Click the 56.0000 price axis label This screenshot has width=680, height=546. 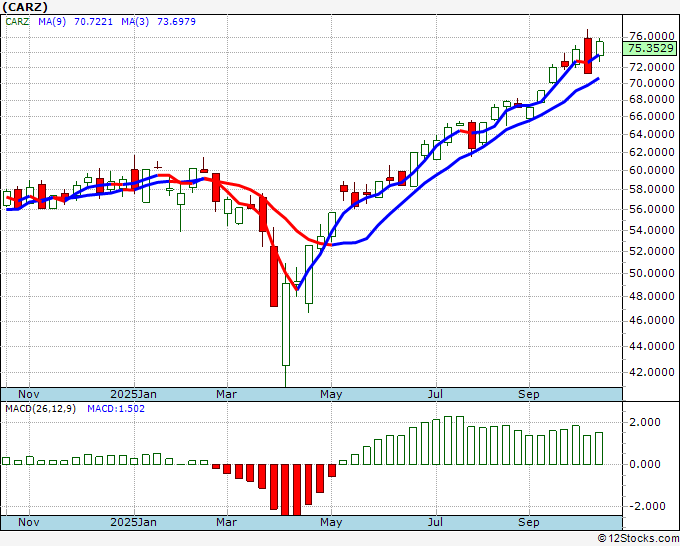[x=652, y=209]
